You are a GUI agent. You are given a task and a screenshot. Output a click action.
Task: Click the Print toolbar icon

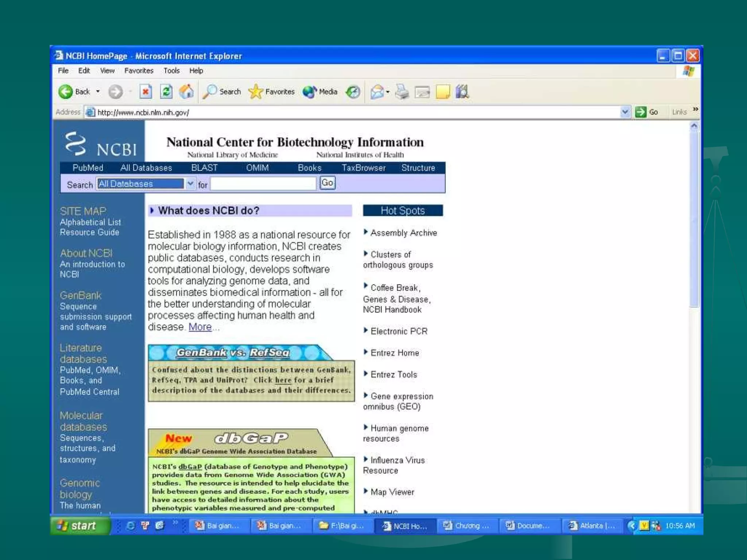402,92
